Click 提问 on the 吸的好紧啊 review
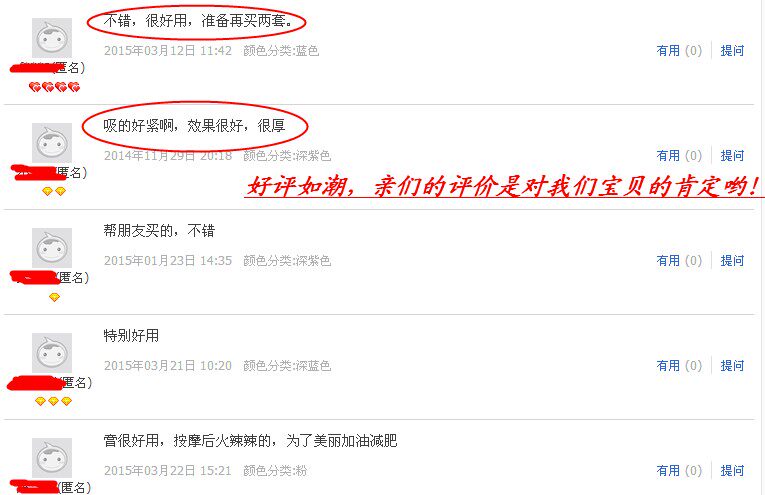 pyautogui.click(x=732, y=156)
